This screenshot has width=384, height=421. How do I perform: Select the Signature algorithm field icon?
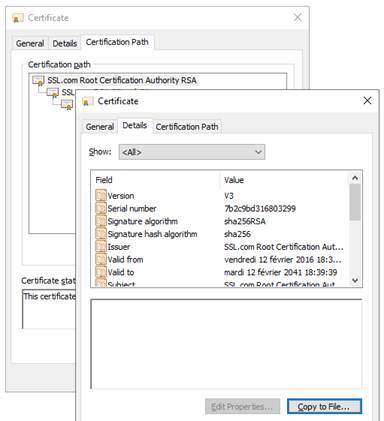[x=101, y=221]
